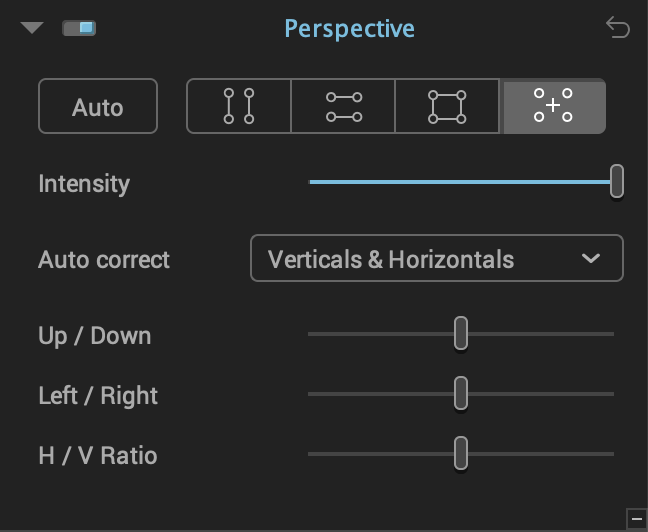Click the chevron in the Auto correct box

click(591, 258)
